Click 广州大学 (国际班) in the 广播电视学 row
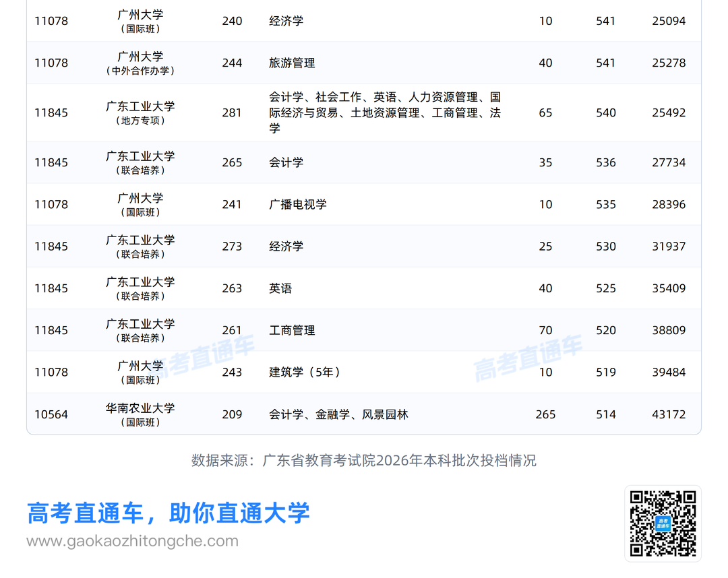The image size is (728, 578). [140, 204]
